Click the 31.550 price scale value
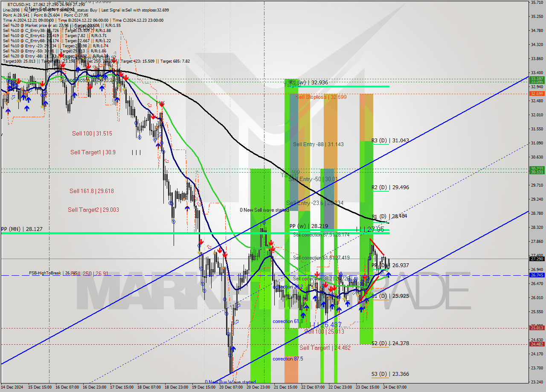 [x=537, y=129]
